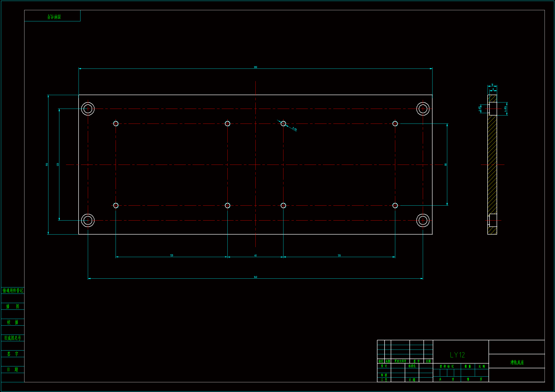This screenshot has height=392, width=555.
Task: Click the 150 plate height dimension
Action: pos(47,165)
